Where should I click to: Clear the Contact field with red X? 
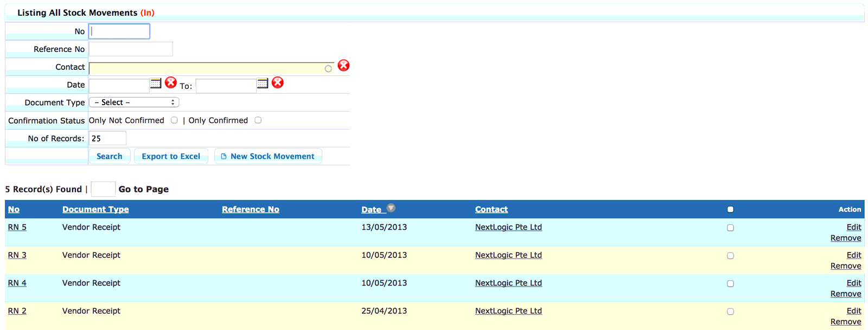tap(343, 66)
